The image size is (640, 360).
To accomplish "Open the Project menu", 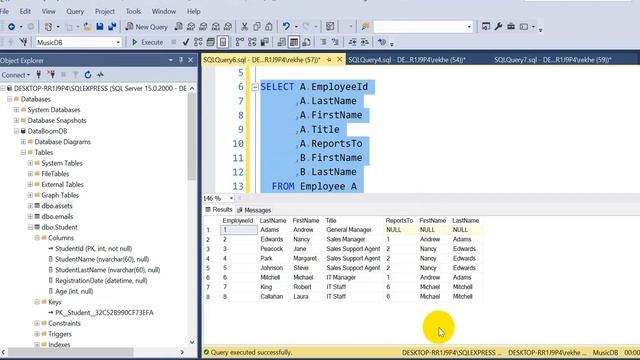I will point(105,11).
